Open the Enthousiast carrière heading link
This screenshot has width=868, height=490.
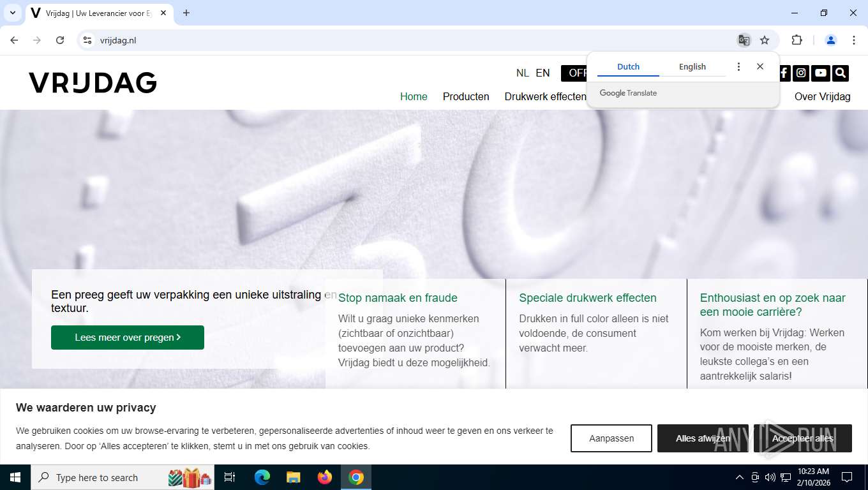[x=772, y=305]
